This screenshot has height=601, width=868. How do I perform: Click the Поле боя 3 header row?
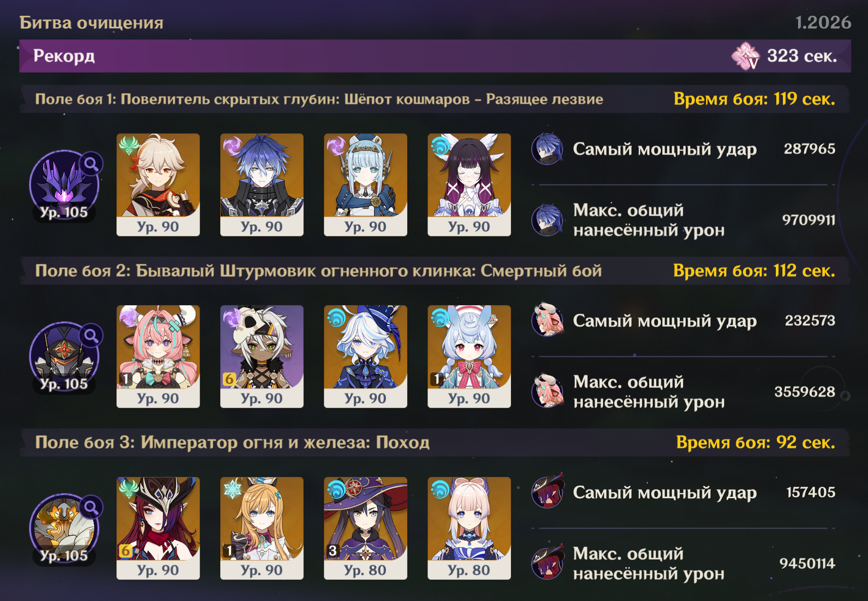click(435, 443)
